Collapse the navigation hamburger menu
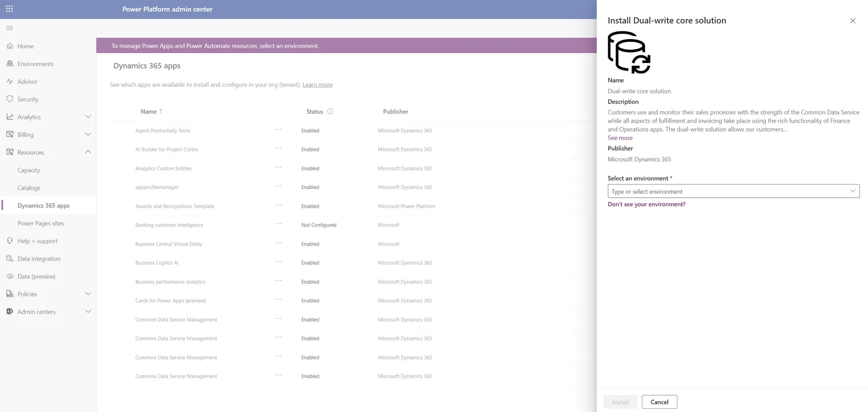This screenshot has height=412, width=868. pyautogui.click(x=9, y=28)
